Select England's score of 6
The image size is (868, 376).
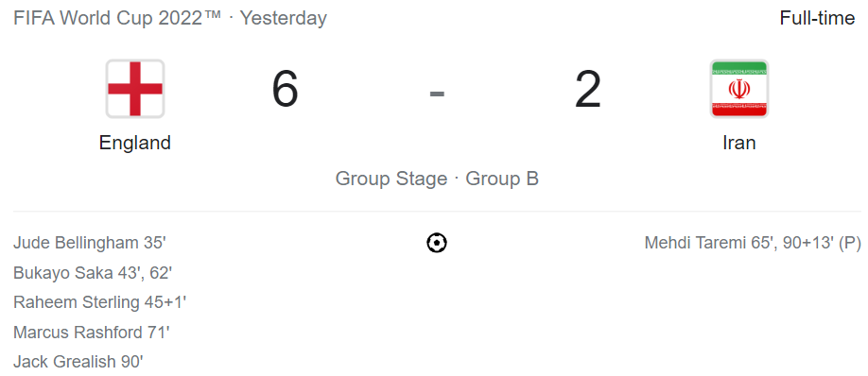point(286,89)
